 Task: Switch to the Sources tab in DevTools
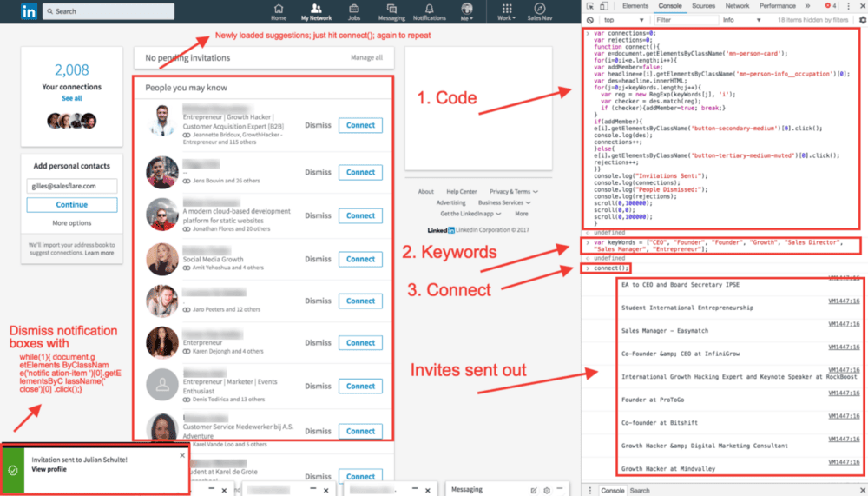point(704,6)
